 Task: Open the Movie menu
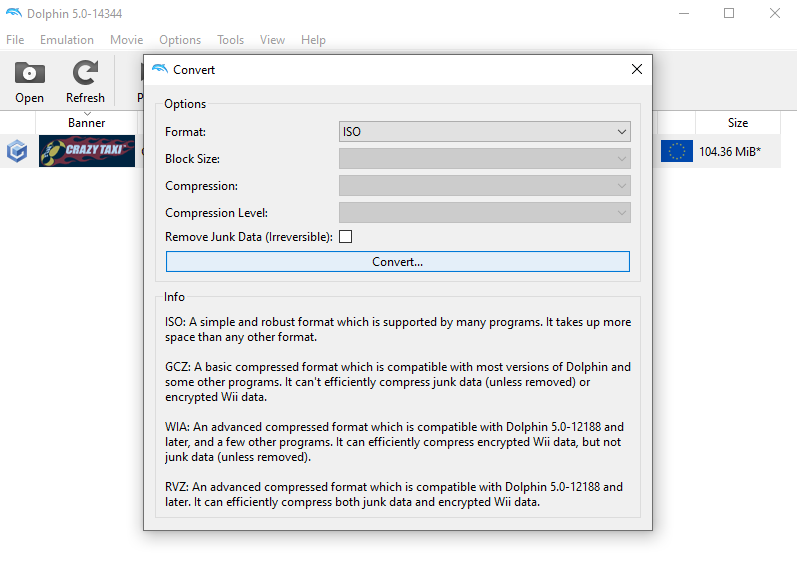tap(127, 40)
